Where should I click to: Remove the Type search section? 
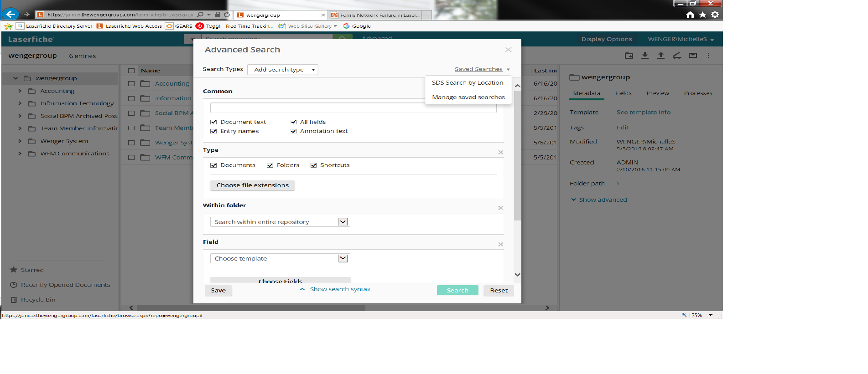(x=500, y=152)
